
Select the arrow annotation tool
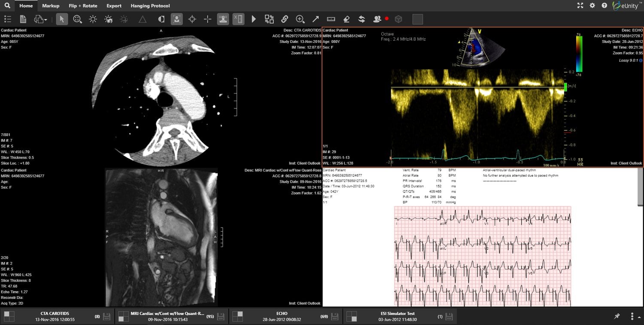(316, 19)
